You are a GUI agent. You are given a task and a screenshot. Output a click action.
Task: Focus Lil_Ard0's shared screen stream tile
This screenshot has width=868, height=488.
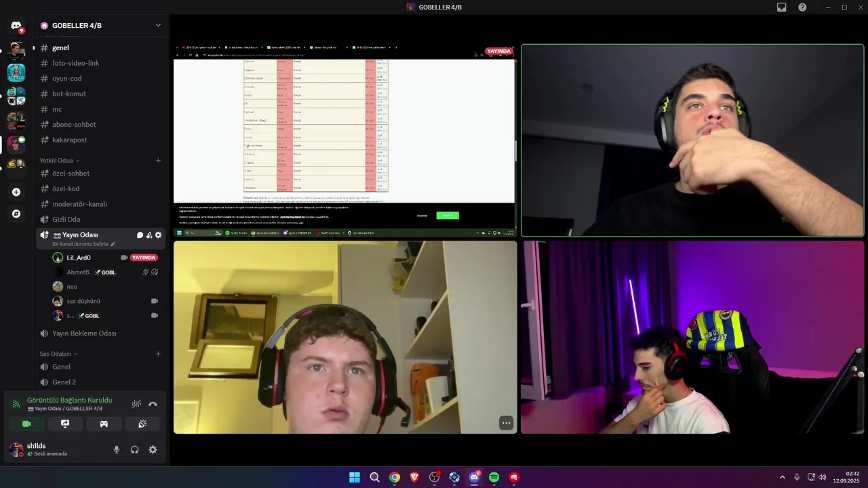[345, 140]
